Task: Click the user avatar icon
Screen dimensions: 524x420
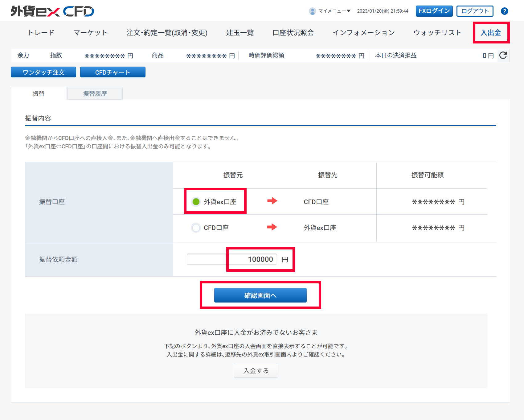Action: click(x=312, y=11)
